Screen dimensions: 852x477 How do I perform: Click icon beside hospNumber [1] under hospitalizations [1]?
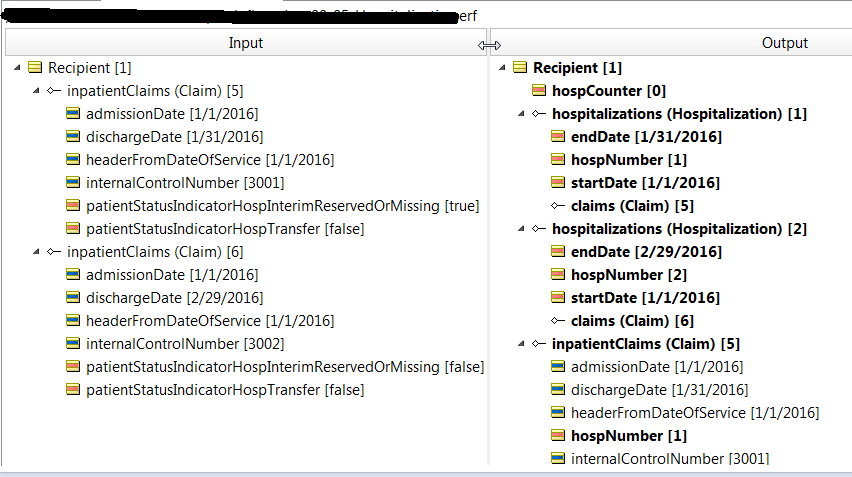click(x=558, y=160)
